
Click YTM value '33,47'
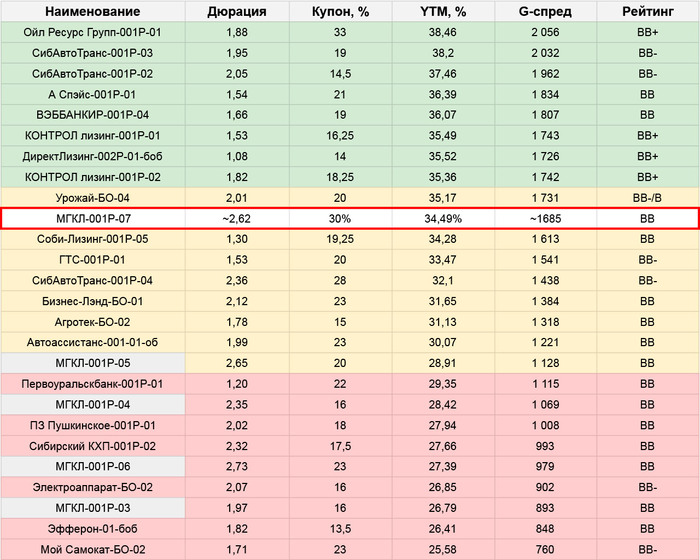[443, 260]
